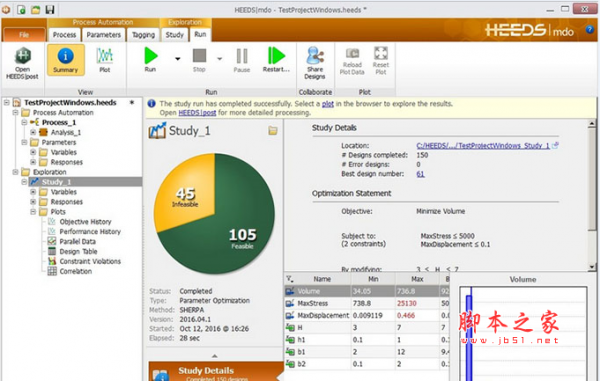
Task: Click the Reset Plot icon
Action: click(x=381, y=61)
